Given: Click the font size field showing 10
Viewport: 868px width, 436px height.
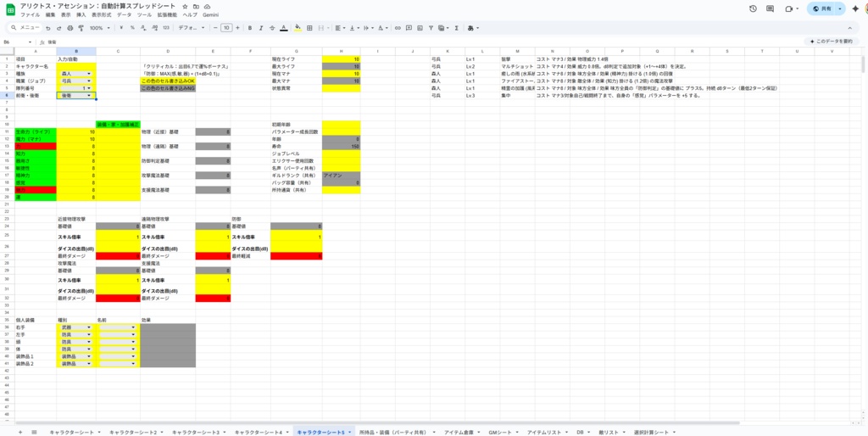Looking at the screenshot, I should (225, 28).
